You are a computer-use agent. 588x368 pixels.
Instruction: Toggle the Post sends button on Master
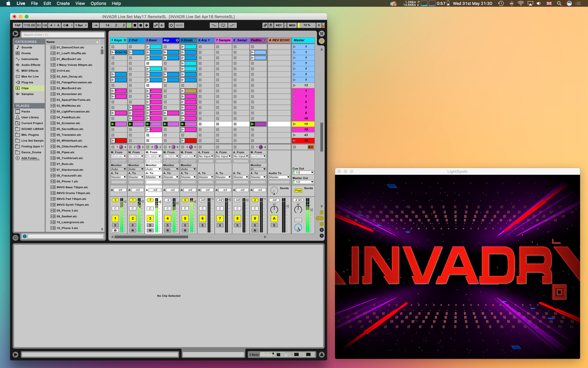click(x=298, y=191)
